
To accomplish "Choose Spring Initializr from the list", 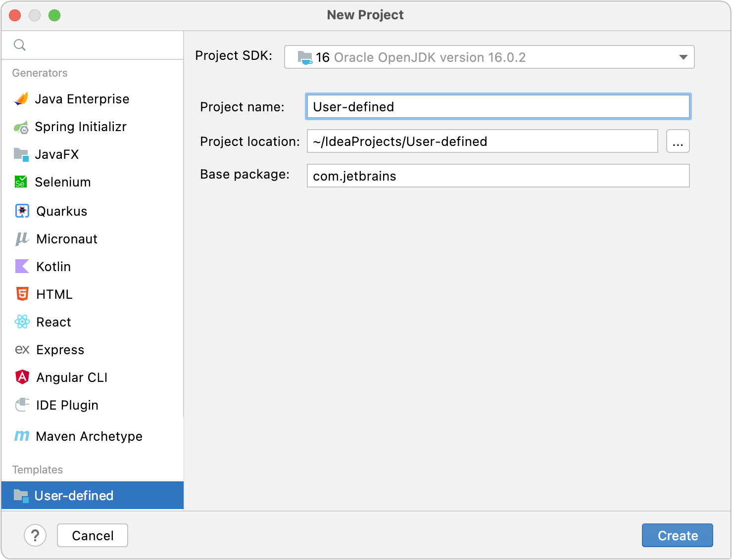I will coord(93,127).
